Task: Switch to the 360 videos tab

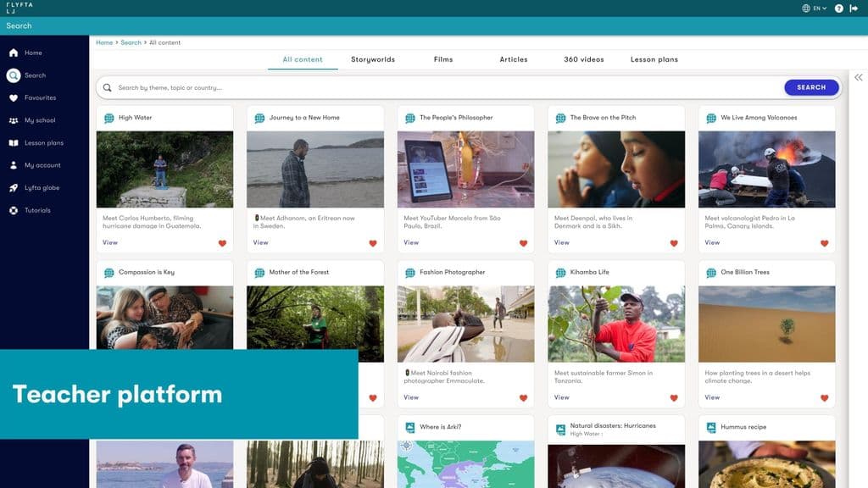Action: click(x=584, y=59)
